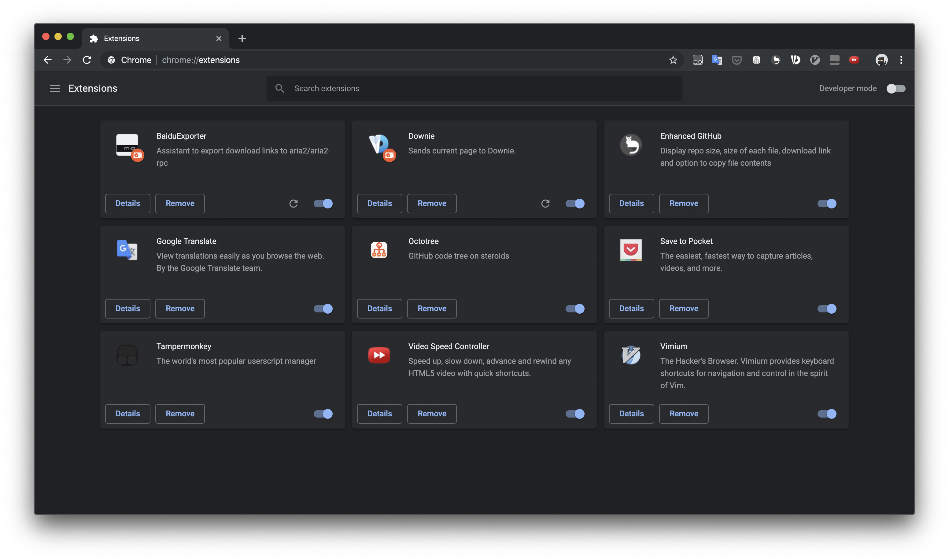Screen dimensions: 949x560
Task: Click the Tampermonkey toolbar extension icon
Action: pyautogui.click(x=697, y=60)
